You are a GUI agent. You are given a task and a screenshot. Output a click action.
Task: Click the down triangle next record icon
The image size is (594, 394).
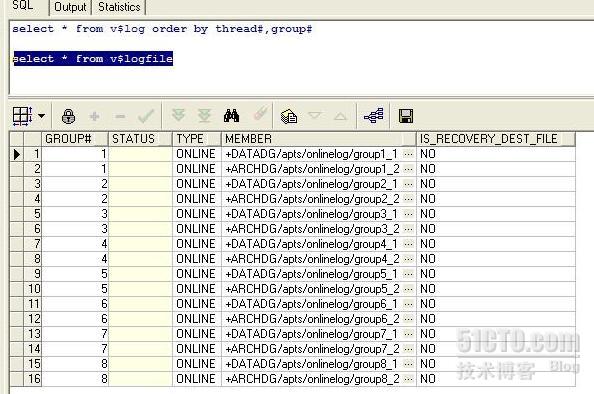314,115
